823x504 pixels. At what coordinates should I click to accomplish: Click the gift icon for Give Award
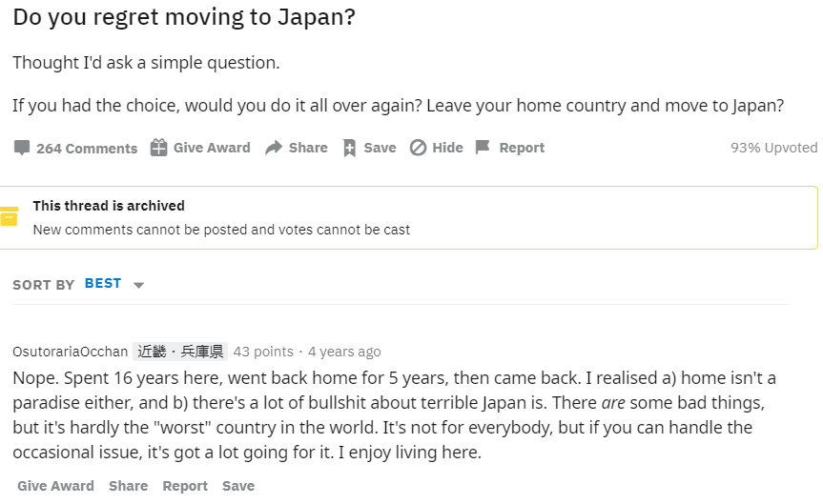(x=159, y=148)
